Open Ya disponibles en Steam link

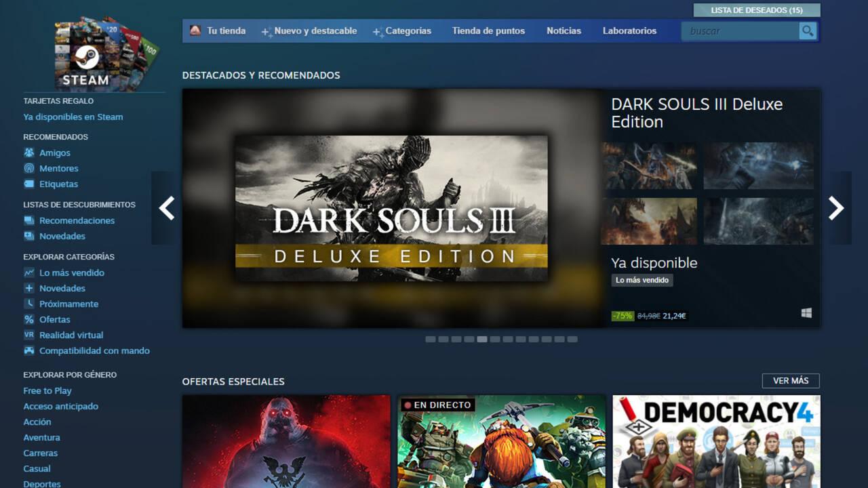tap(73, 117)
